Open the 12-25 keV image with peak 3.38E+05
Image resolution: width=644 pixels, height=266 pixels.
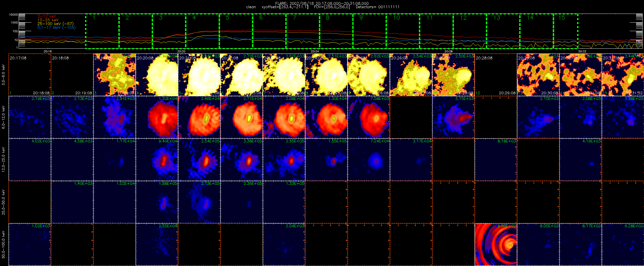click(x=241, y=160)
